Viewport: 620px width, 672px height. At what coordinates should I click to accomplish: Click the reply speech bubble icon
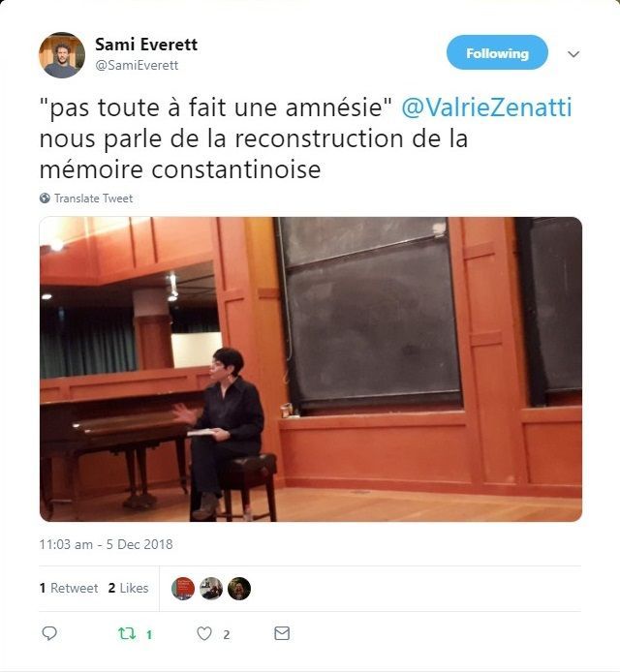point(49,633)
